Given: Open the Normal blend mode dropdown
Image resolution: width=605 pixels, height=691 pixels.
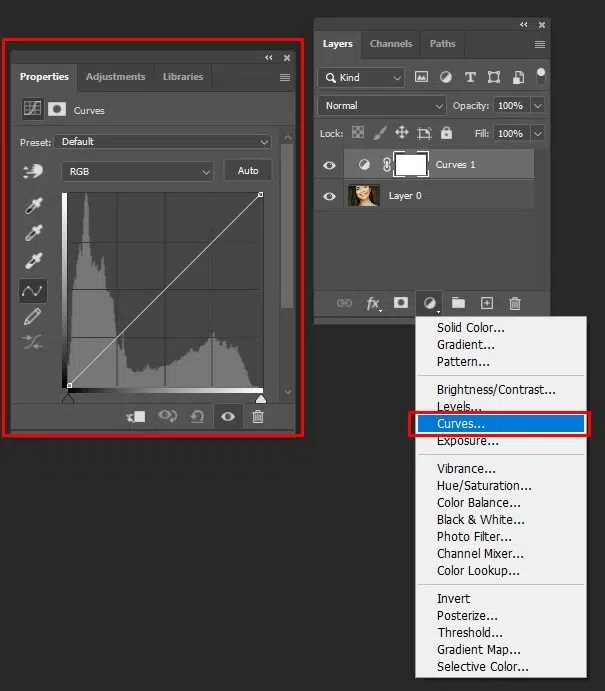Looking at the screenshot, I should 382,105.
